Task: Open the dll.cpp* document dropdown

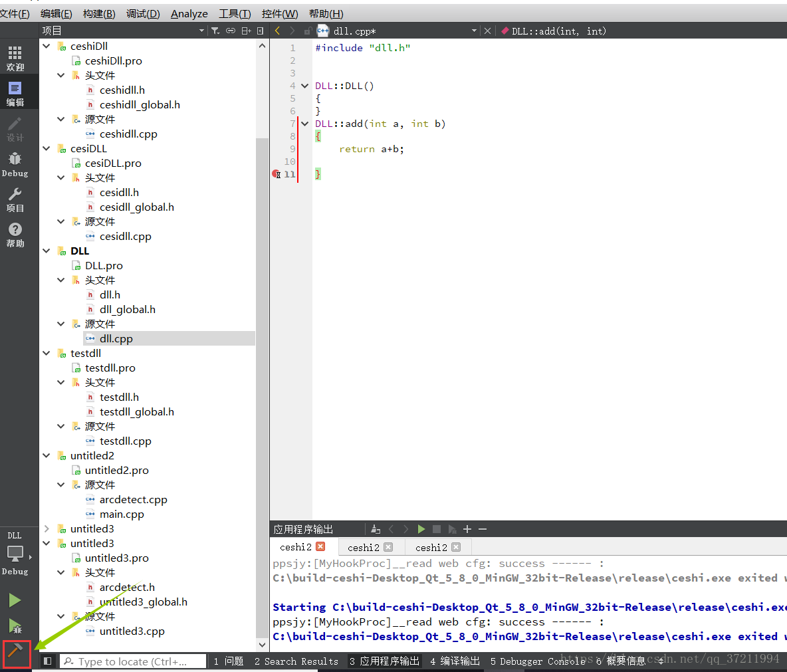Action: click(474, 31)
